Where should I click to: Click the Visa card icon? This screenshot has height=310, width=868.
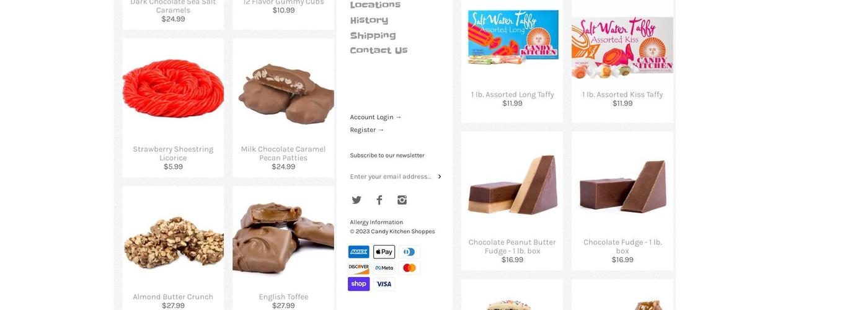click(384, 284)
